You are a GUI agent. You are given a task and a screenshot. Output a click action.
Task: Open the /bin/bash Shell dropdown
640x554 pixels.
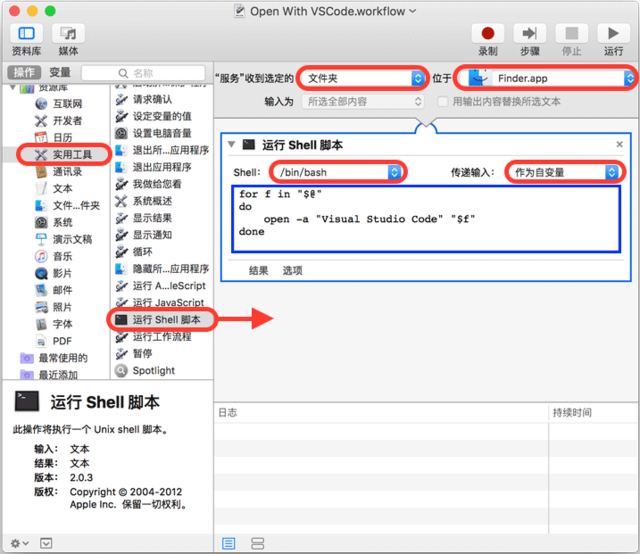pos(338,172)
